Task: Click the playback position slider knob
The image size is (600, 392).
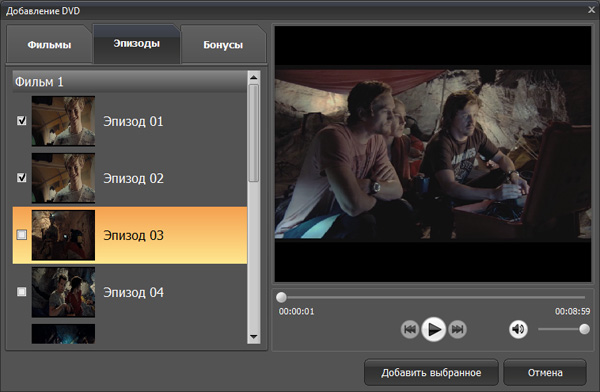Action: point(281,297)
